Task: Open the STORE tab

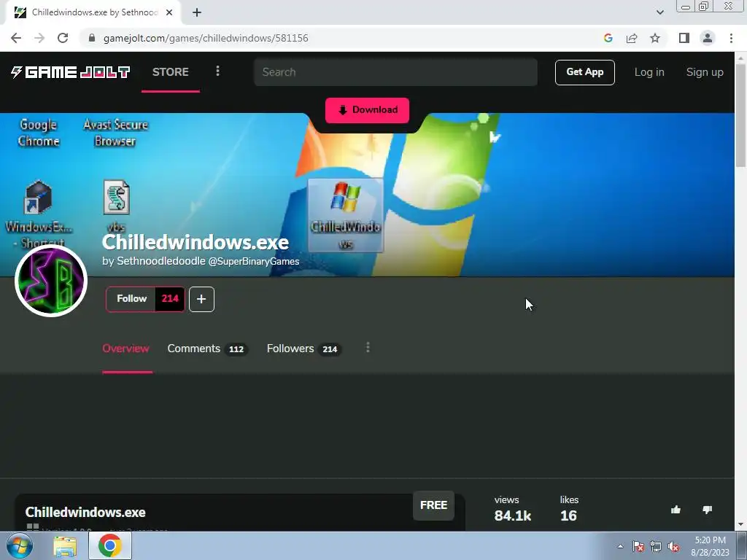Action: [x=171, y=72]
